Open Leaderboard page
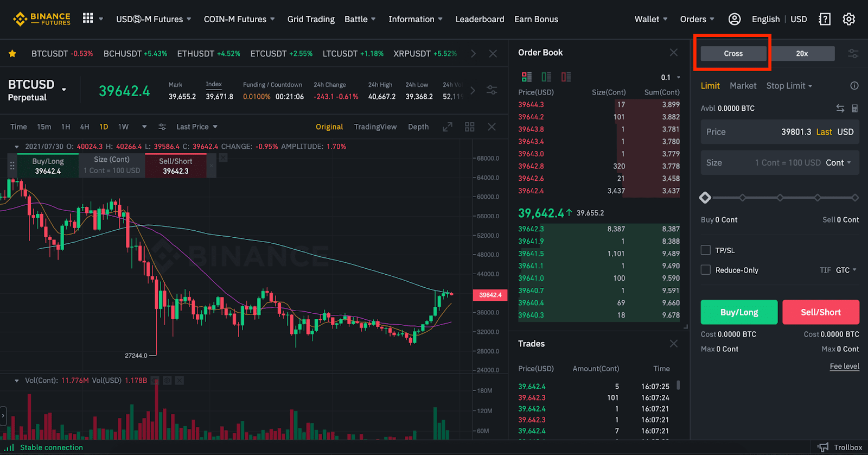Viewport: 868px width, 455px height. pyautogui.click(x=480, y=19)
